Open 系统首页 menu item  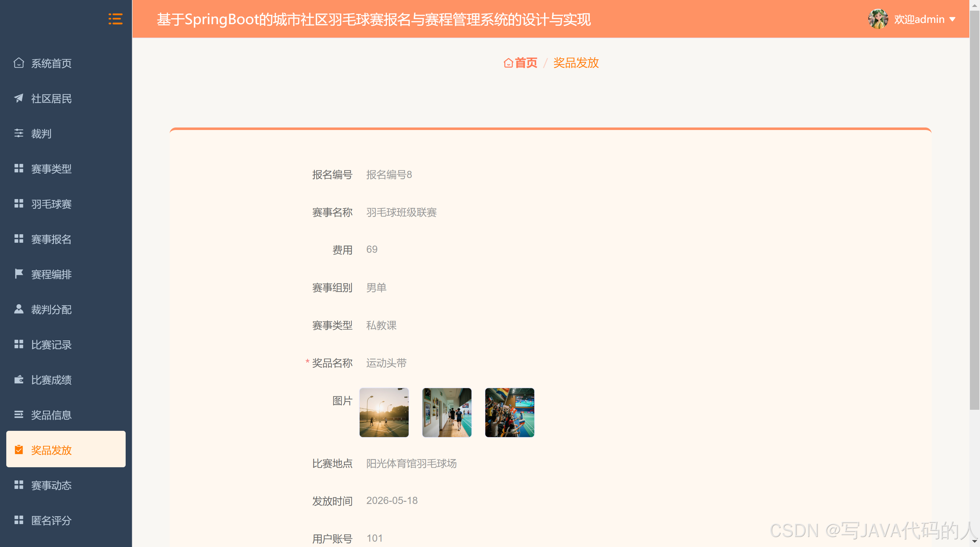pos(66,63)
